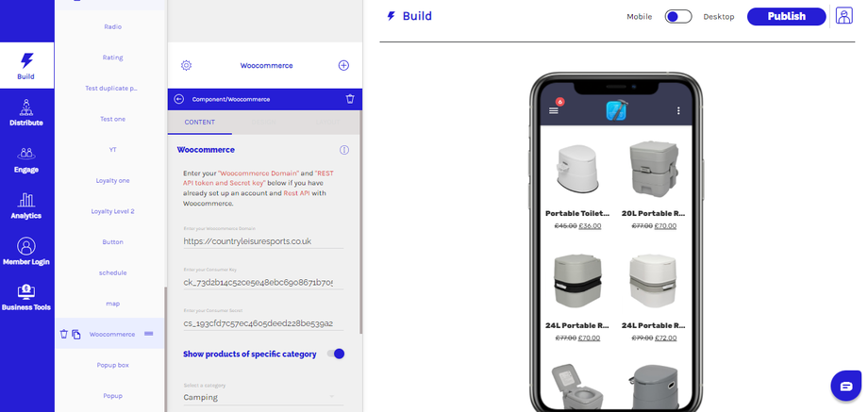Click the Mobile label
868x412 pixels.
pyautogui.click(x=640, y=17)
